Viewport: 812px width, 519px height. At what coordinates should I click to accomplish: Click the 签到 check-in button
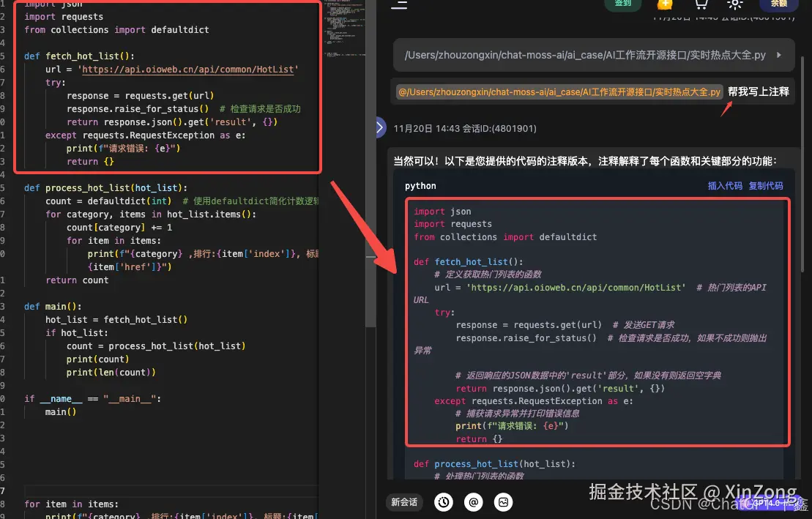coord(623,4)
